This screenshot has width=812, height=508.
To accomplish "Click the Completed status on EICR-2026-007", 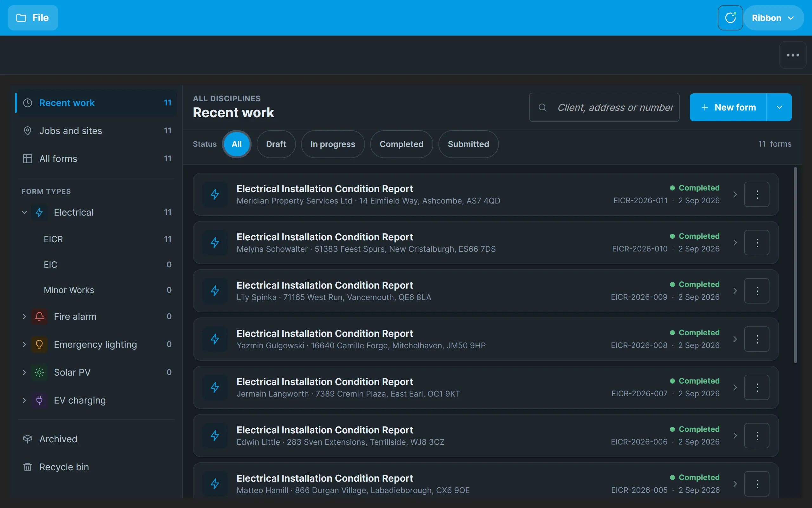I will 695,381.
